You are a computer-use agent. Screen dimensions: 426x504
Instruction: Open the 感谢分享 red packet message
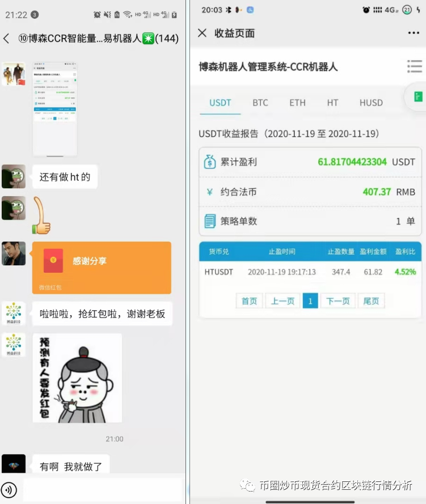pyautogui.click(x=102, y=268)
